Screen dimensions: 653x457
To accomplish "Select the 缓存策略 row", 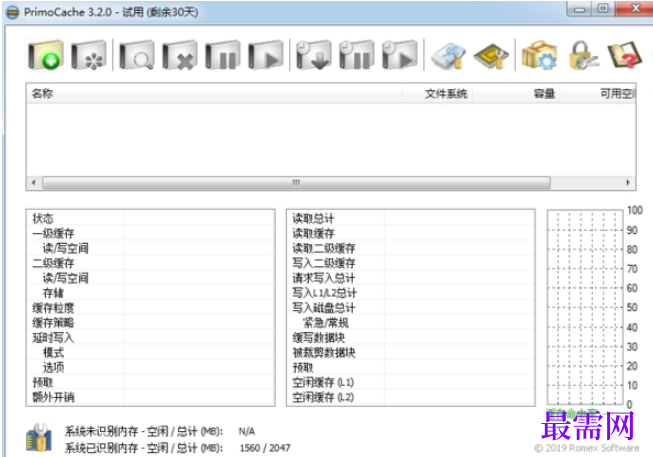I will pyautogui.click(x=151, y=322).
